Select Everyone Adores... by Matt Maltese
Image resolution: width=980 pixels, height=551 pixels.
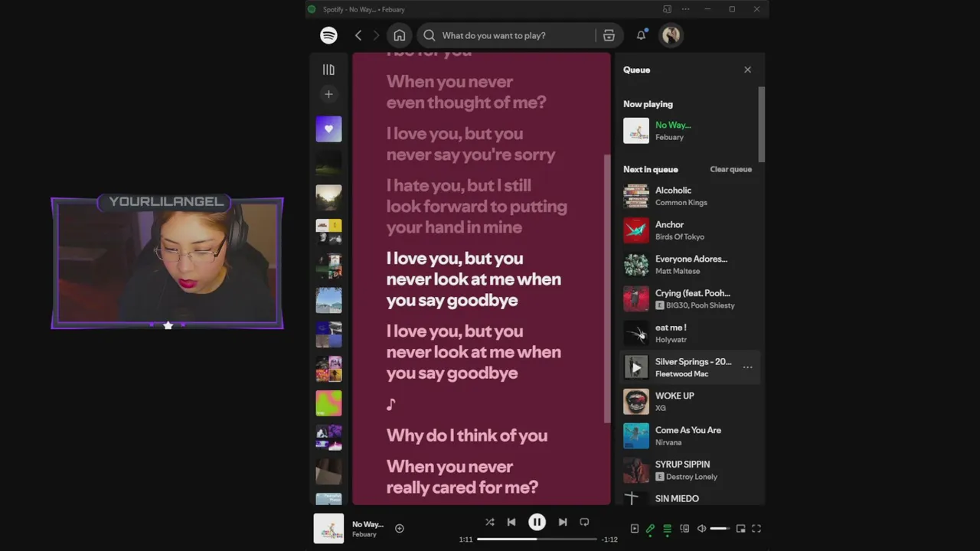[689, 265]
